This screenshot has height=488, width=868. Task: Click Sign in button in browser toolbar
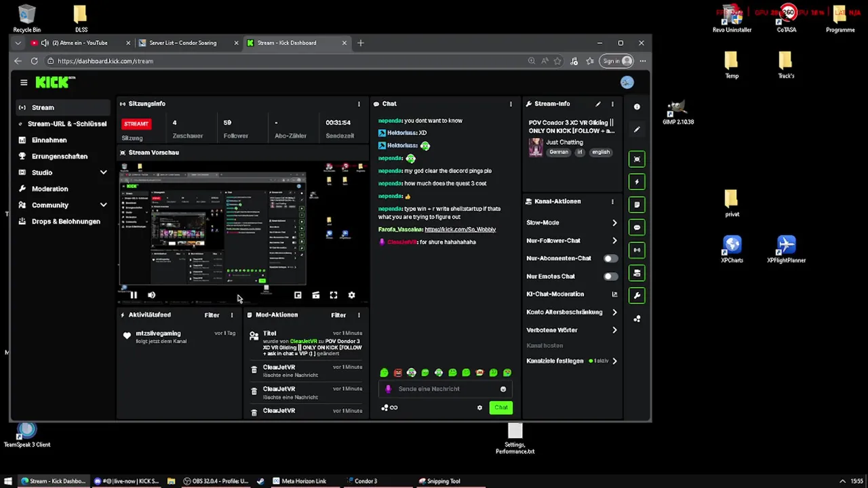pos(616,61)
